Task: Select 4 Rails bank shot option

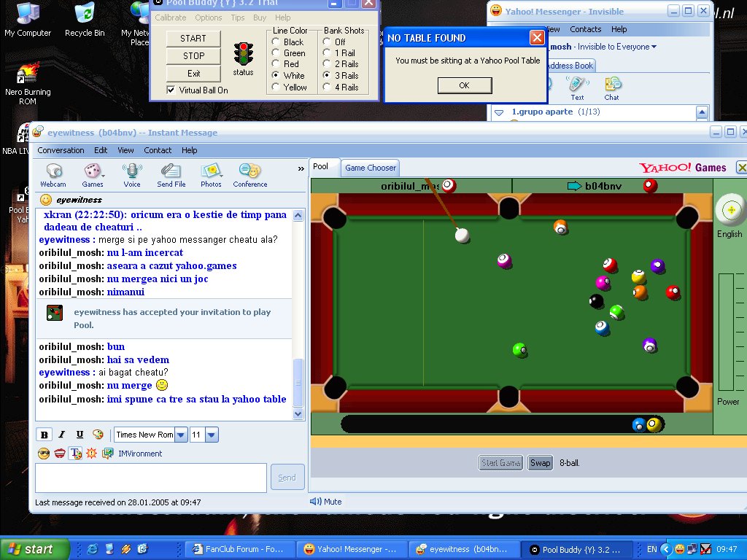Action: tap(326, 87)
